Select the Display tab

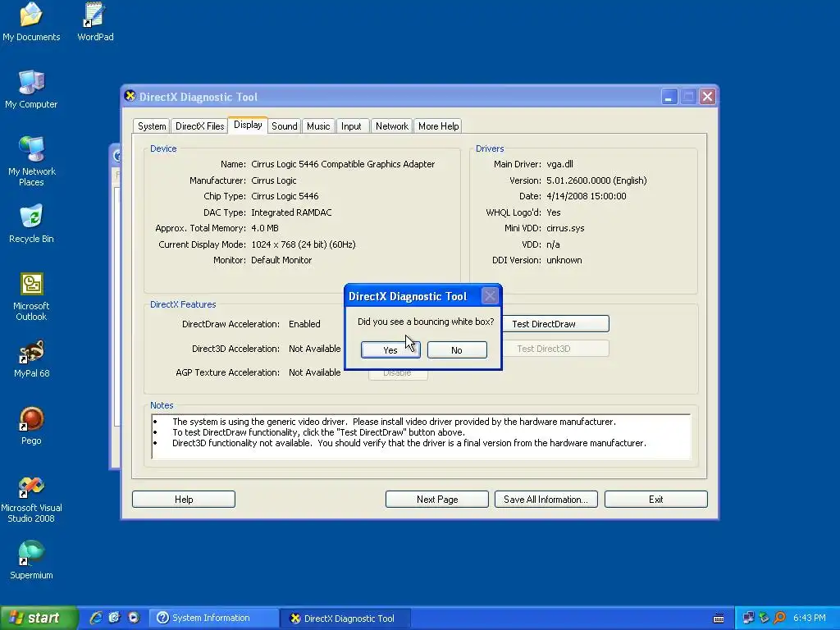point(248,125)
